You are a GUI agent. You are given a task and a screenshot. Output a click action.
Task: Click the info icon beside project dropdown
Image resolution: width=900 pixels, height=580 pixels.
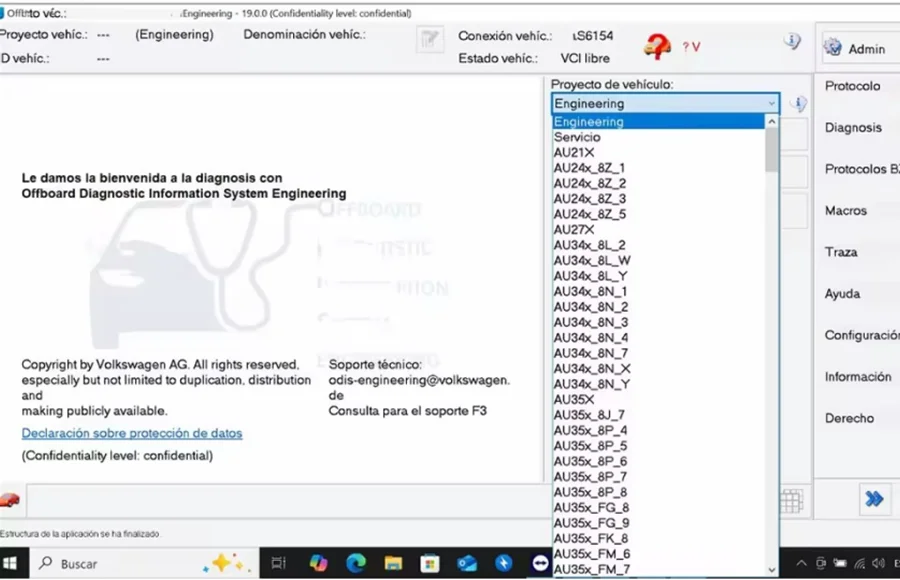coord(798,103)
